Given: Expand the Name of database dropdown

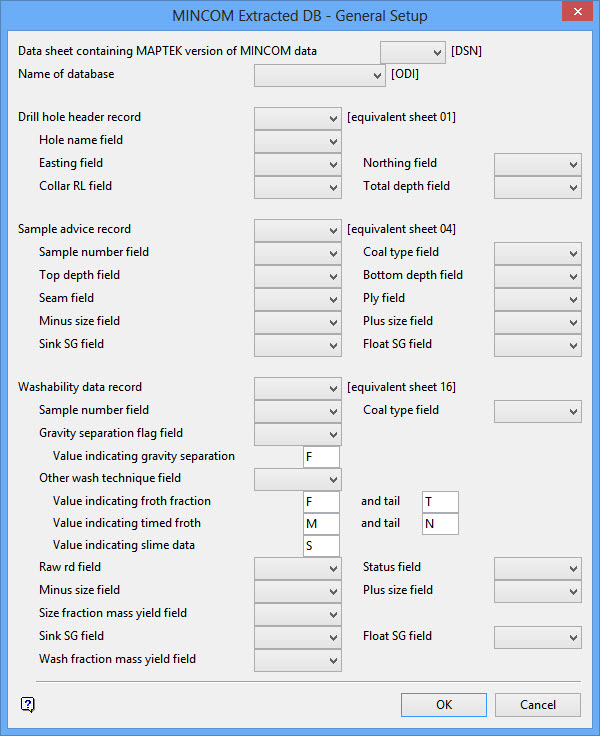Looking at the screenshot, I should click(x=320, y=75).
